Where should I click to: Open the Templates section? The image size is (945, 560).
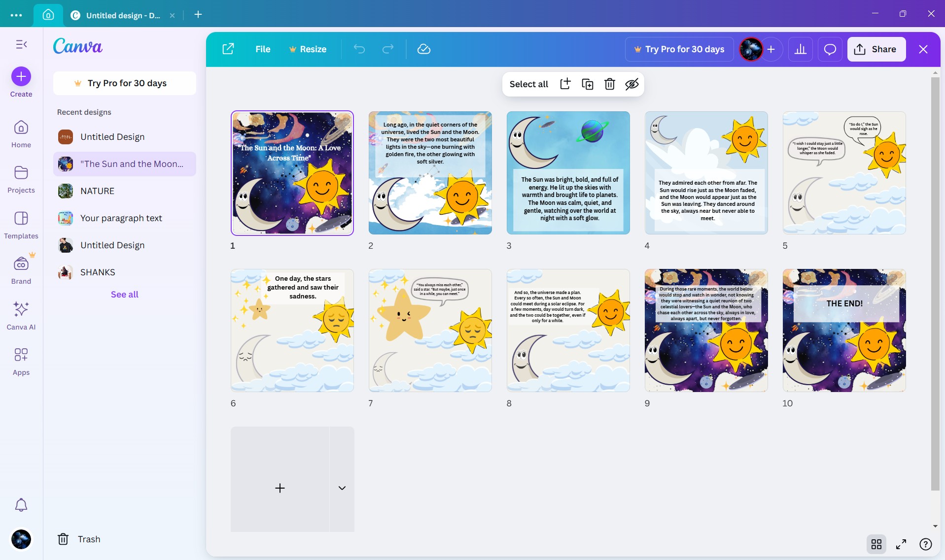coord(21,225)
